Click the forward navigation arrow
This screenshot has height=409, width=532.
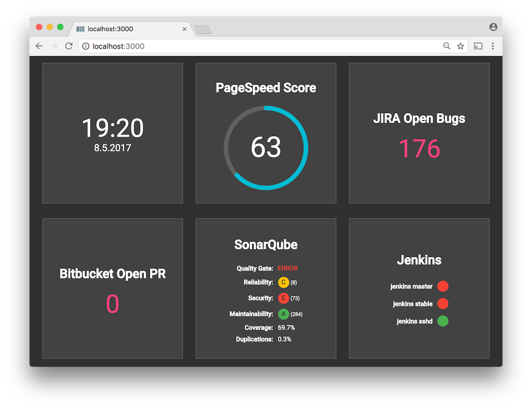coord(54,46)
